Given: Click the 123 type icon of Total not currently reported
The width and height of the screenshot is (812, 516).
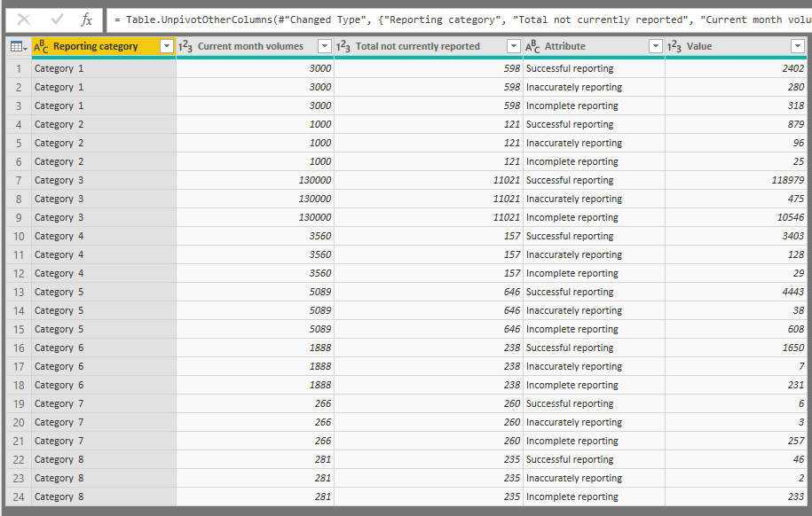Looking at the screenshot, I should point(343,47).
